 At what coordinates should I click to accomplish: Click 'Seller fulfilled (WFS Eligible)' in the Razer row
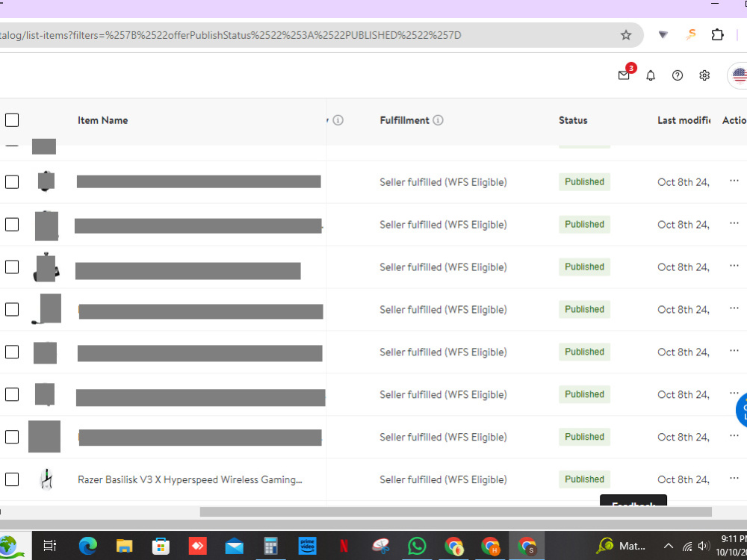pos(443,479)
